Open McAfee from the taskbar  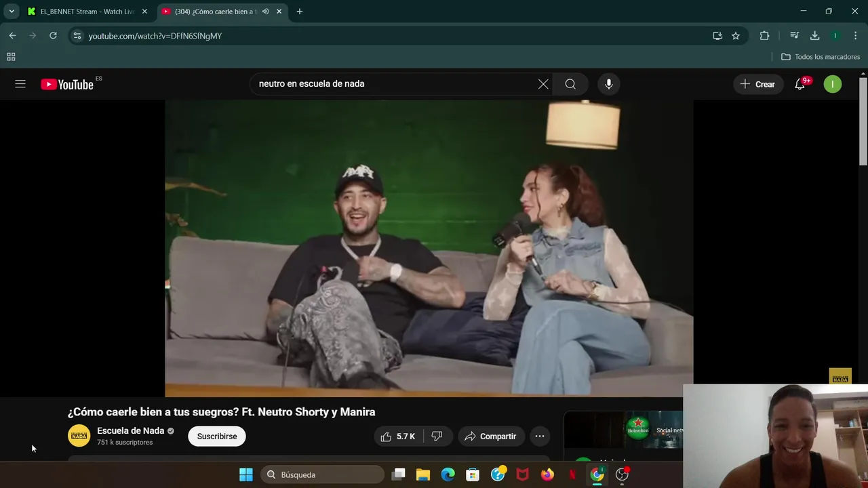point(522,474)
